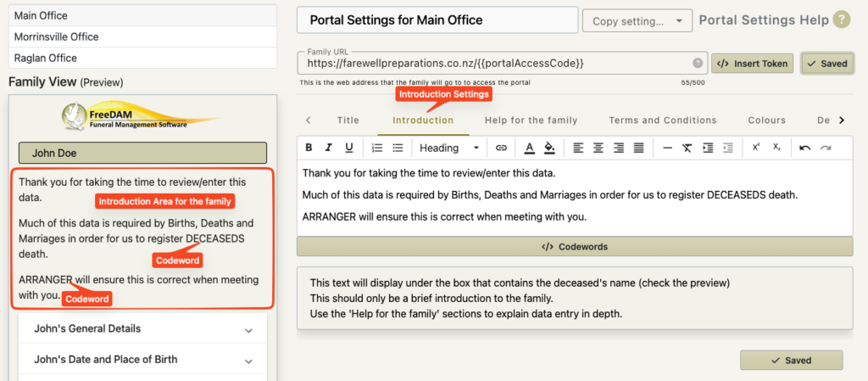Click the editor line 'Thank you for taking the time'
Image resolution: width=868 pixels, height=381 pixels.
click(428, 173)
